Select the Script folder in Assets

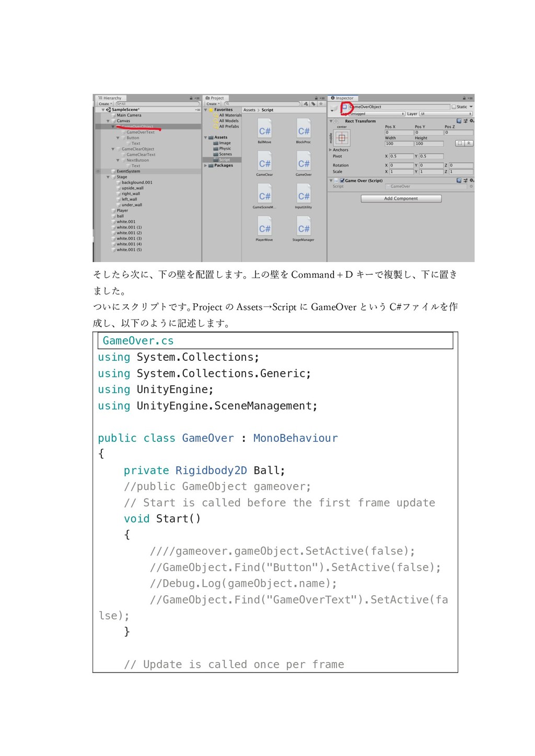225,160
